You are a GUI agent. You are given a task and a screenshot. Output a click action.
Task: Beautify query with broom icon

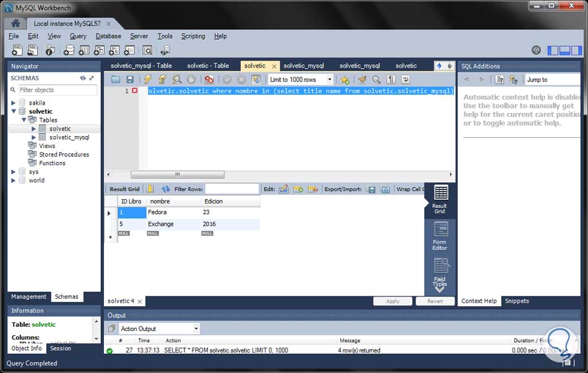(362, 79)
